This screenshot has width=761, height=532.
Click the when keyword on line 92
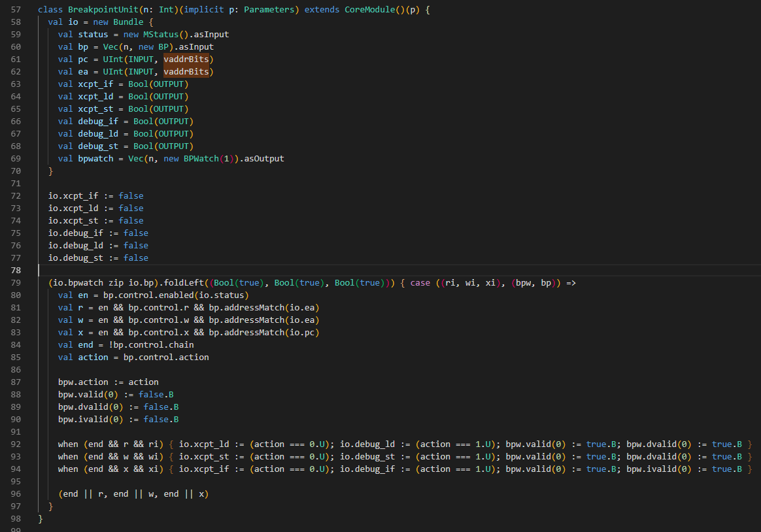(x=67, y=444)
